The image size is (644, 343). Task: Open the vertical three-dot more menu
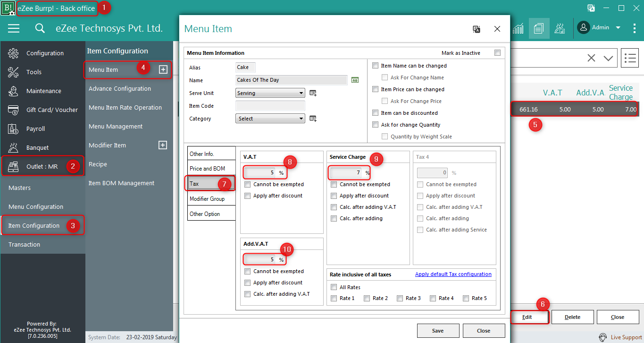[x=635, y=28]
